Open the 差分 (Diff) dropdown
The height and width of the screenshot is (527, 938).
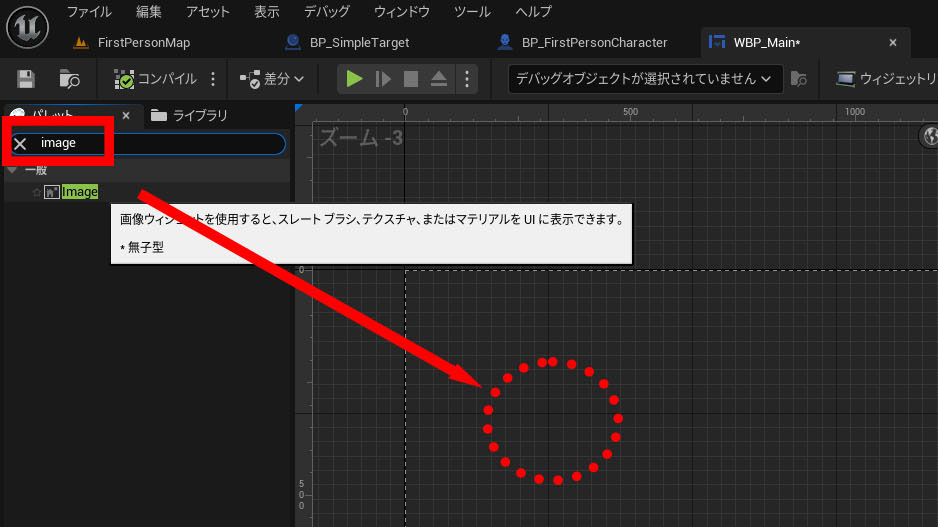click(272, 79)
